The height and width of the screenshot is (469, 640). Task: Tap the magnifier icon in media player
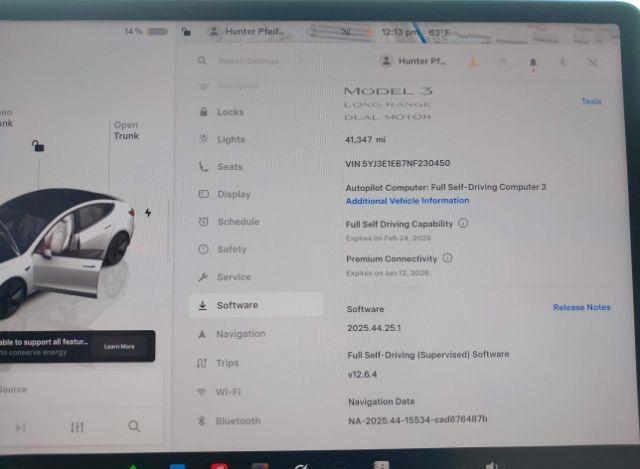134,426
